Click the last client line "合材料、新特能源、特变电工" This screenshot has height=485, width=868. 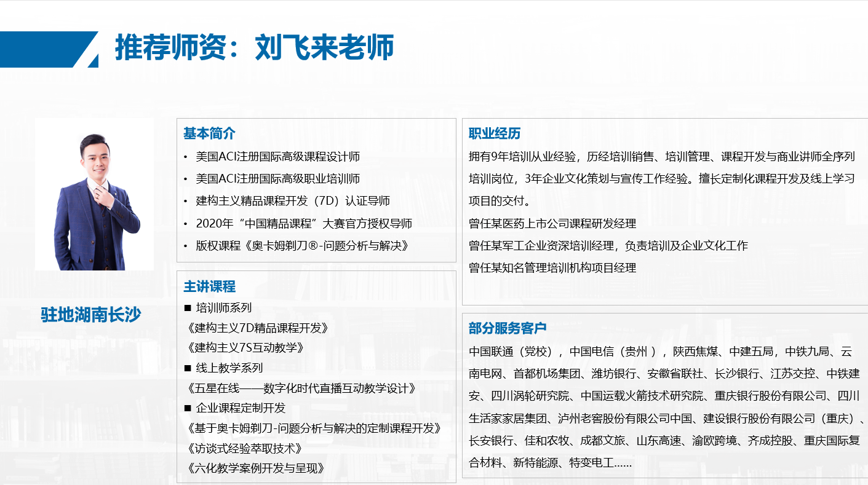tap(551, 462)
